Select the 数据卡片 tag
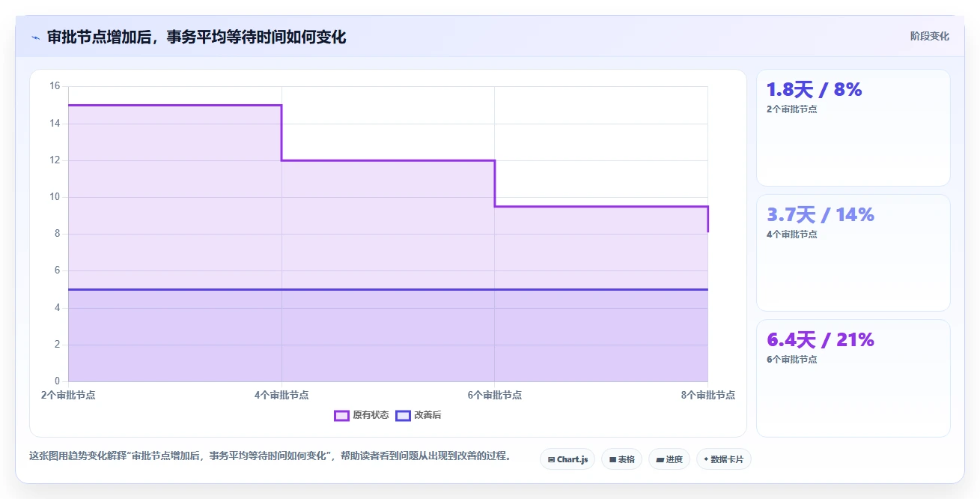Screen dimensions: 980x499 click(x=723, y=459)
